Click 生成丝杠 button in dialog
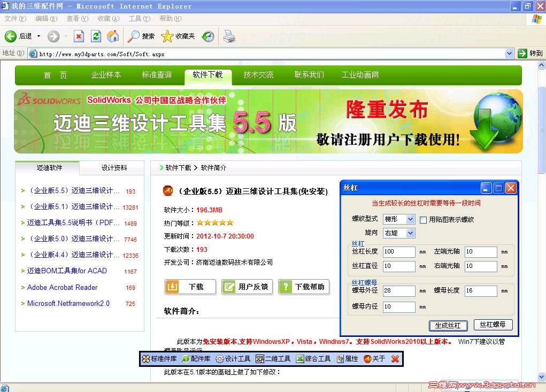Viewport: 546px width, 392px height. pos(448,326)
